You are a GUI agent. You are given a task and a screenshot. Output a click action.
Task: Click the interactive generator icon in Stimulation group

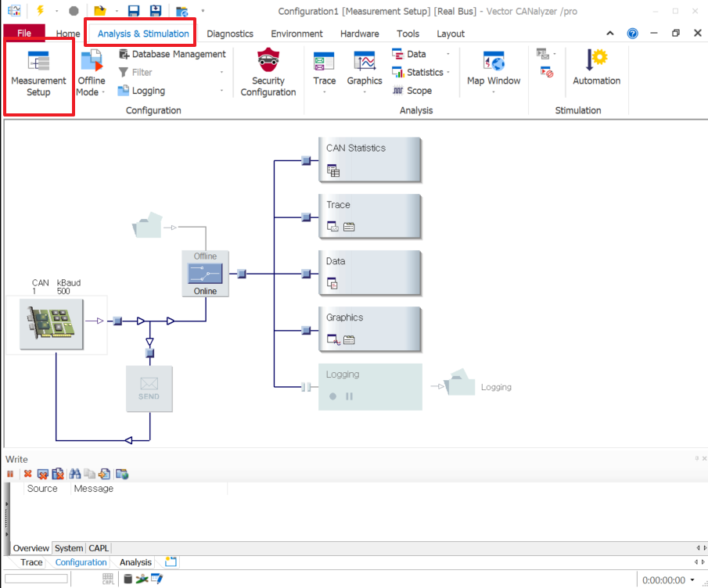[543, 54]
